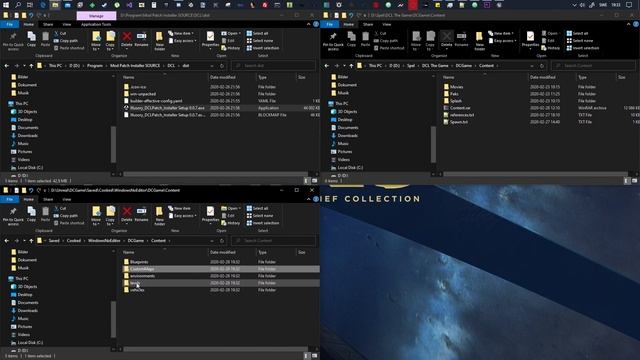
Task: Click New folder in the Spel Content window
Action: [480, 40]
